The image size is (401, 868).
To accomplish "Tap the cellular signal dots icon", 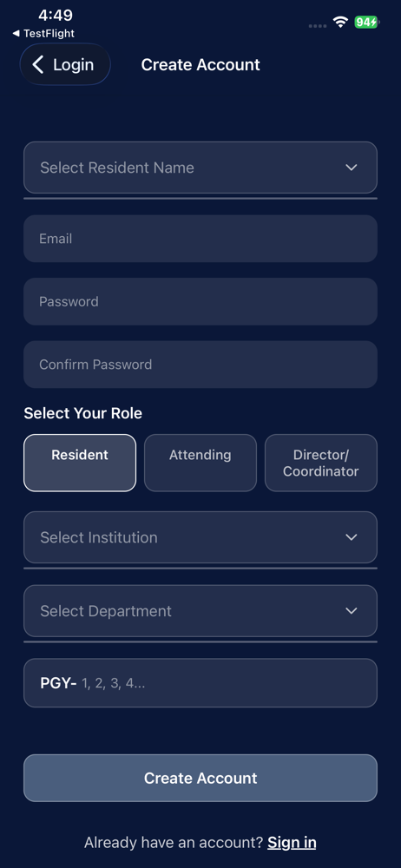I will tap(318, 25).
